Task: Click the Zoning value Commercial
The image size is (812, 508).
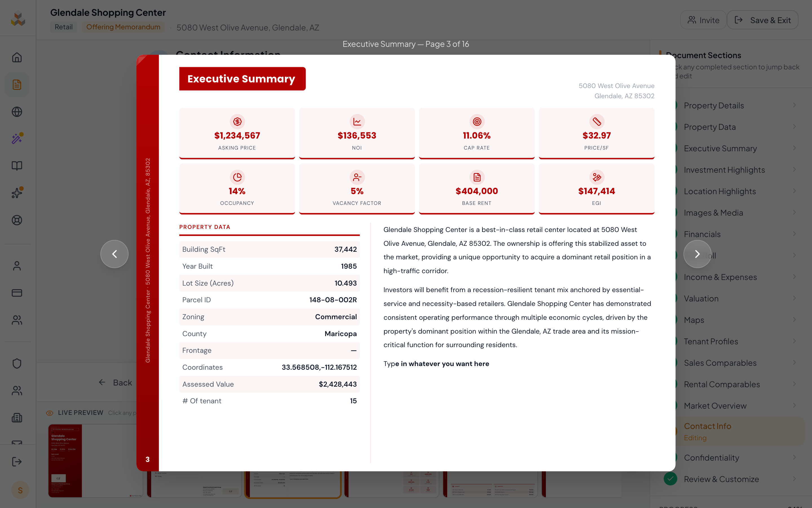Action: tap(336, 317)
